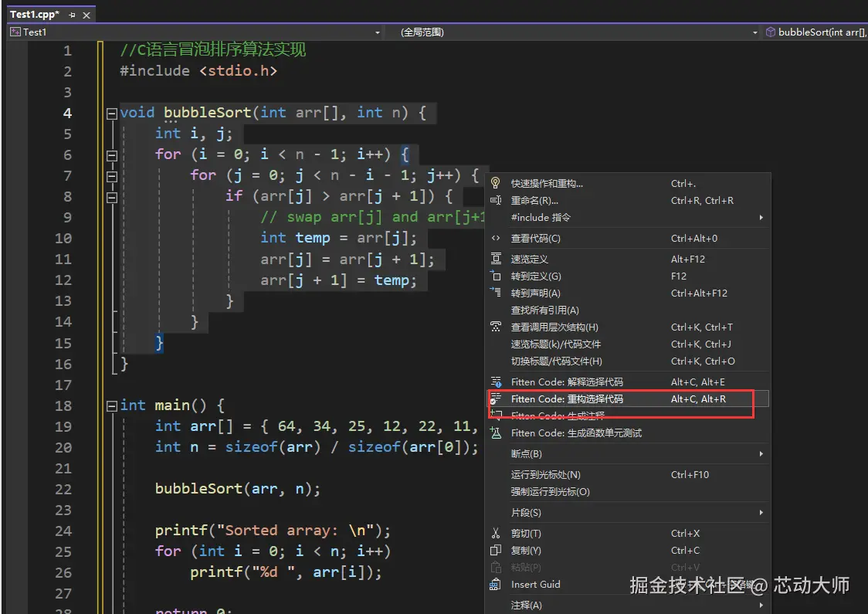Image resolution: width=868 pixels, height=614 pixels.
Task: Click the Fitten Code 解释选择代码 icon
Action: [x=496, y=382]
